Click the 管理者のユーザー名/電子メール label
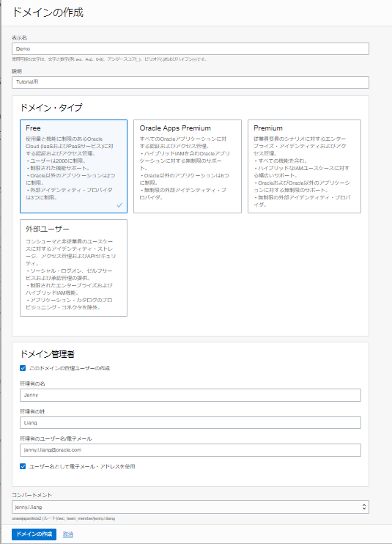 56,439
